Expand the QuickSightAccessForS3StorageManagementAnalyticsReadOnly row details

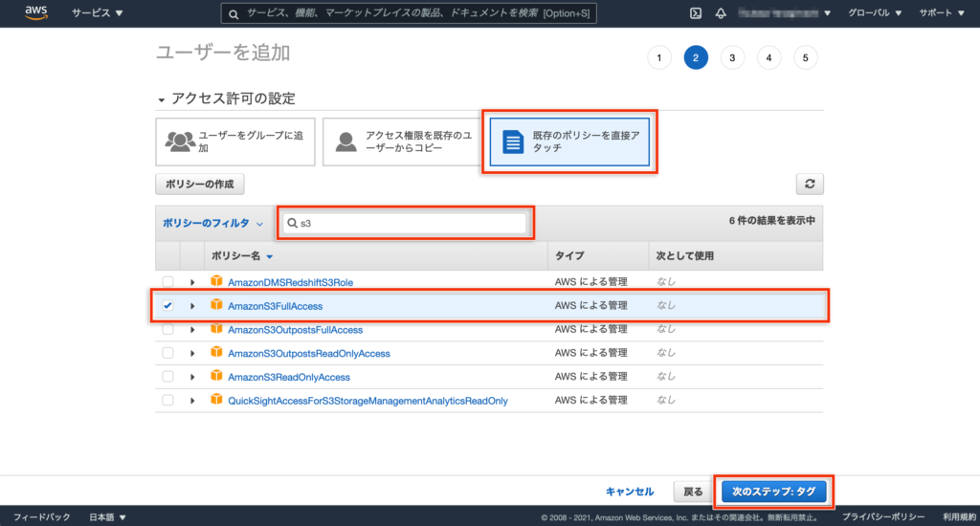tap(192, 401)
